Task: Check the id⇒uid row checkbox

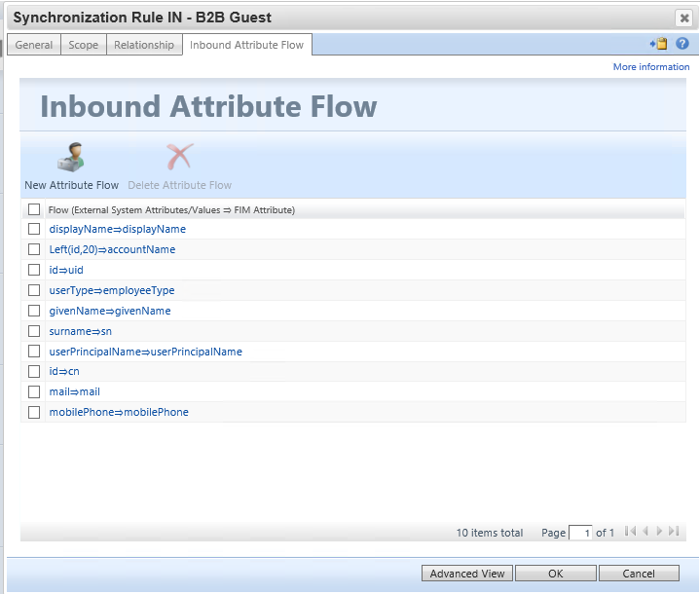Action: (x=34, y=270)
